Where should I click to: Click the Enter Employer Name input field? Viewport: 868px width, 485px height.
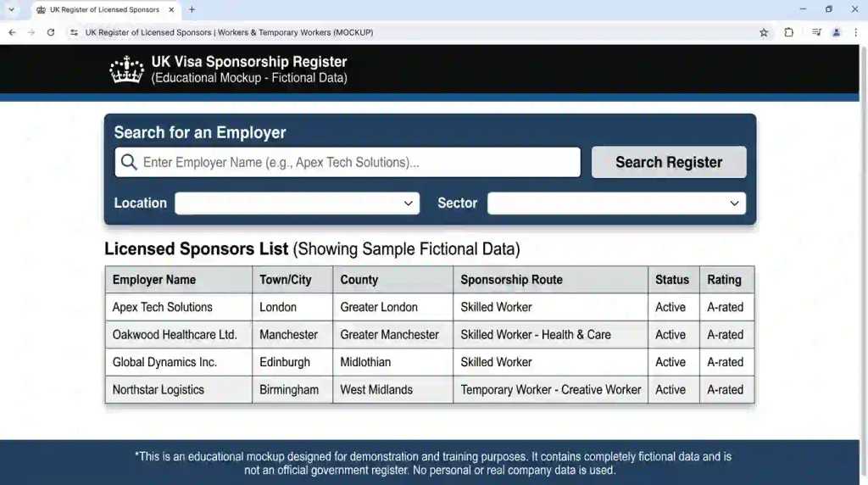pos(348,162)
